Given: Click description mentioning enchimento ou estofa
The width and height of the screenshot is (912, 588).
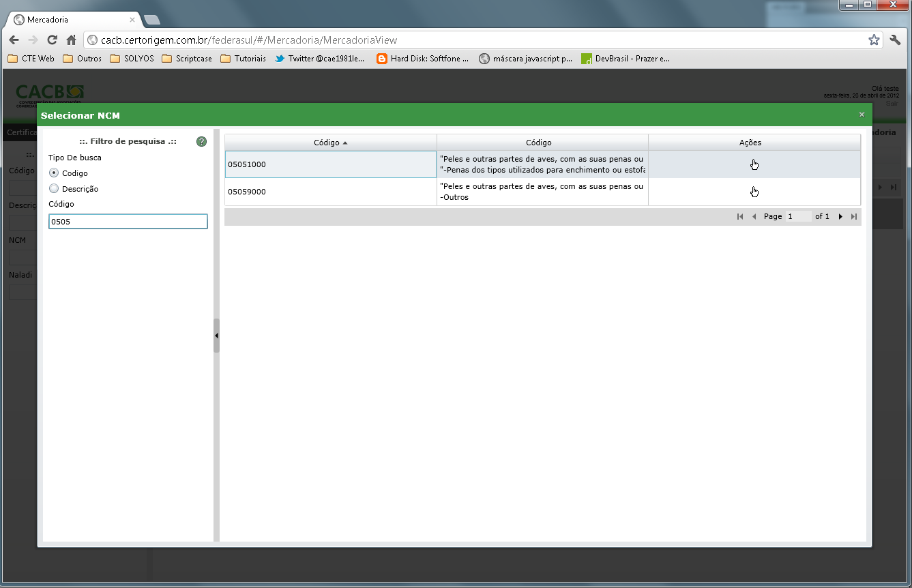Looking at the screenshot, I should tap(542, 164).
